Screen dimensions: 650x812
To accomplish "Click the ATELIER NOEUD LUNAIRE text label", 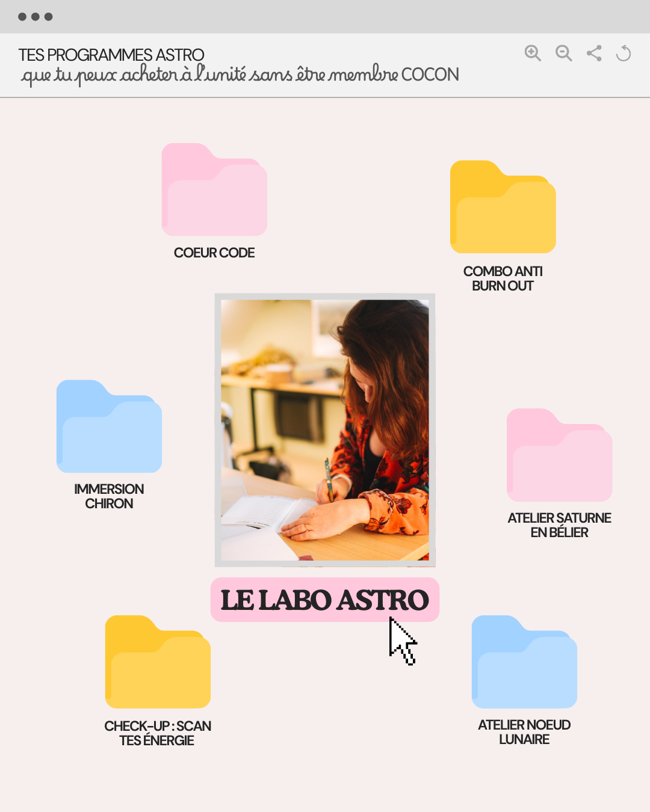I will pos(524,732).
